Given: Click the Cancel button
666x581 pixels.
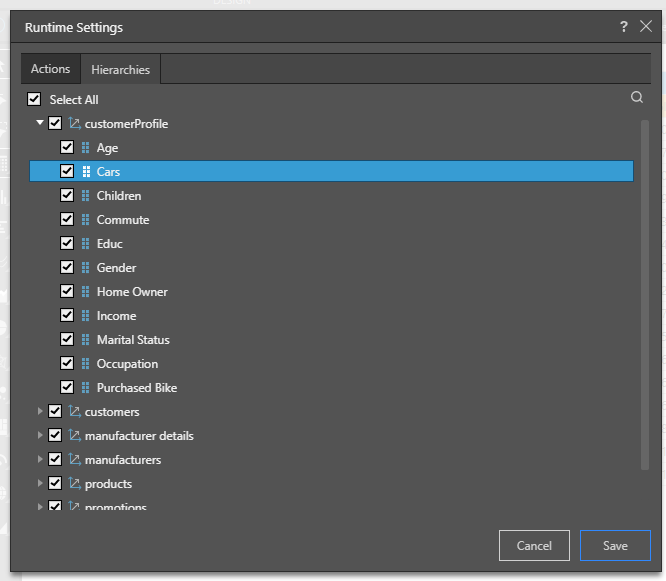Looking at the screenshot, I should pyautogui.click(x=534, y=546).
